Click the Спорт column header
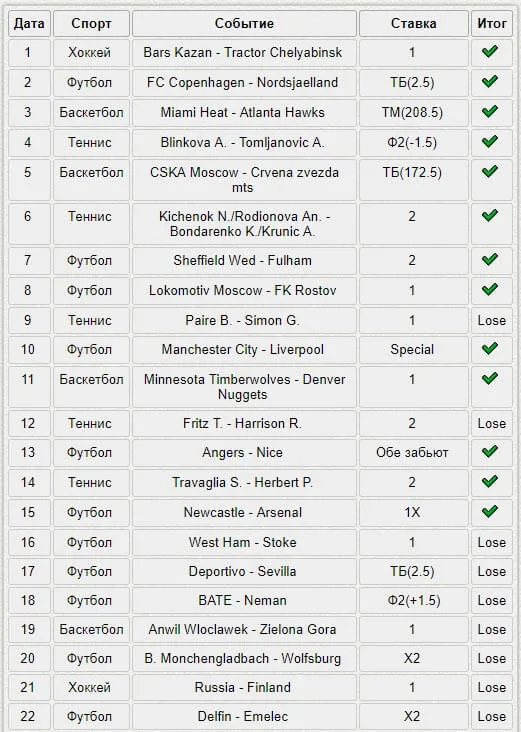 pos(91,23)
